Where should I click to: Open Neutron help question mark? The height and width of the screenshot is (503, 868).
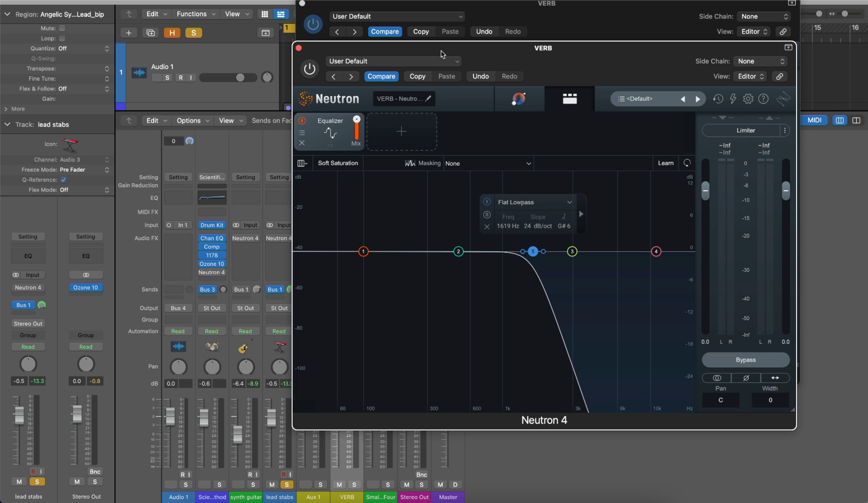pyautogui.click(x=763, y=99)
